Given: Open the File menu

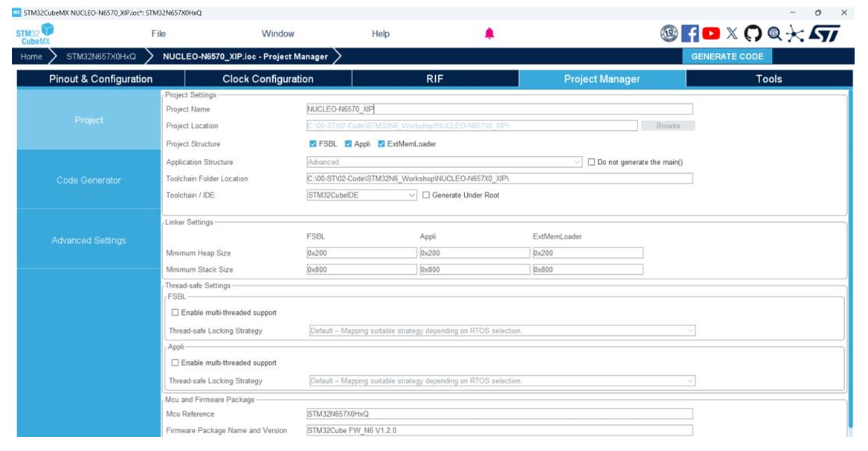Looking at the screenshot, I should (158, 33).
